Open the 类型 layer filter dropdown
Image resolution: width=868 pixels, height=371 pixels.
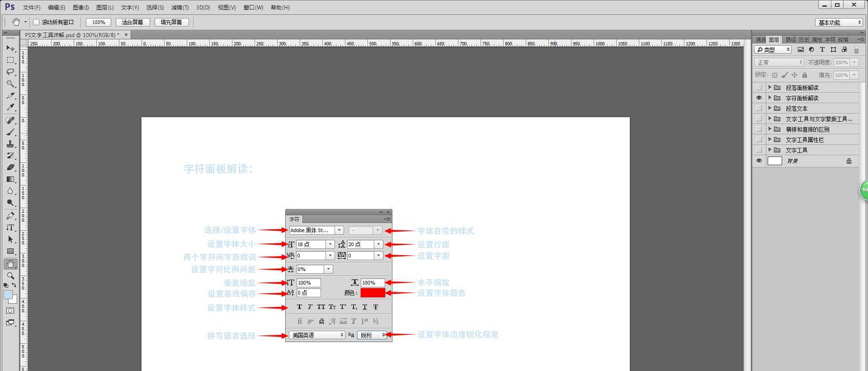773,50
